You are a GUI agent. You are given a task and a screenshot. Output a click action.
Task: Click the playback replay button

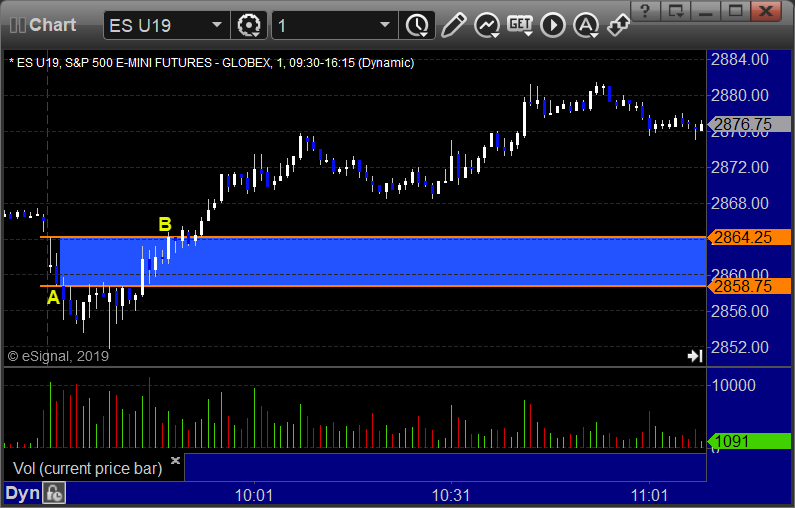pyautogui.click(x=553, y=25)
